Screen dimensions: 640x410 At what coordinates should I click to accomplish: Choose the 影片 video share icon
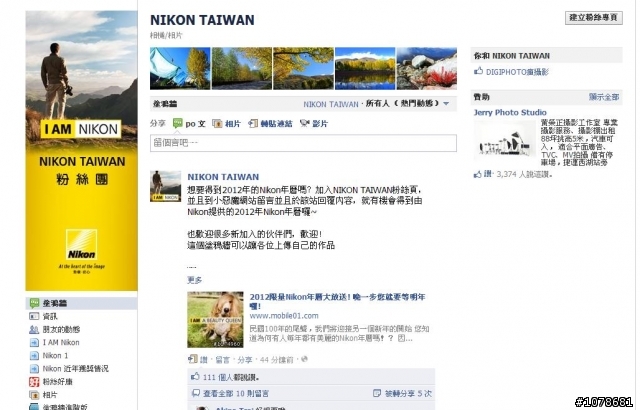[304, 123]
